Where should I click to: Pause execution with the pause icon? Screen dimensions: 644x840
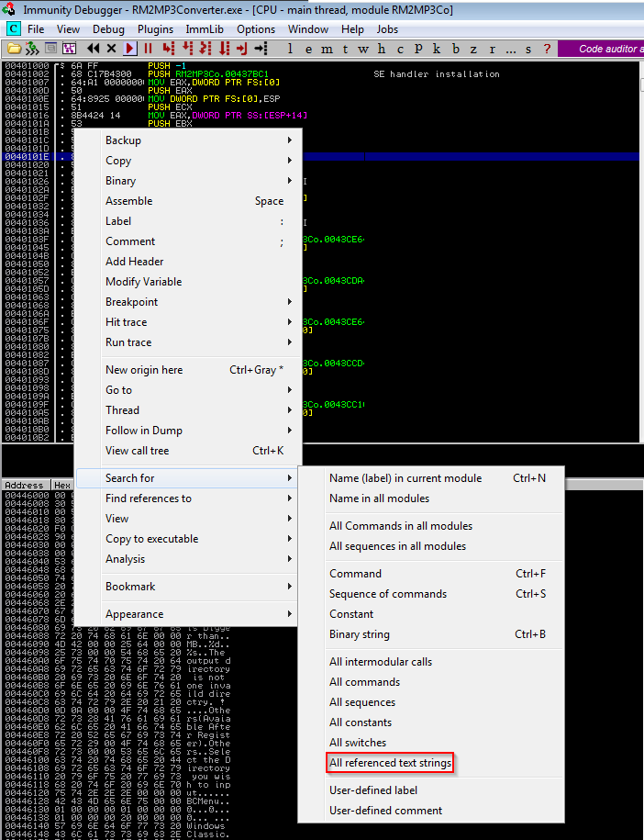point(147,49)
